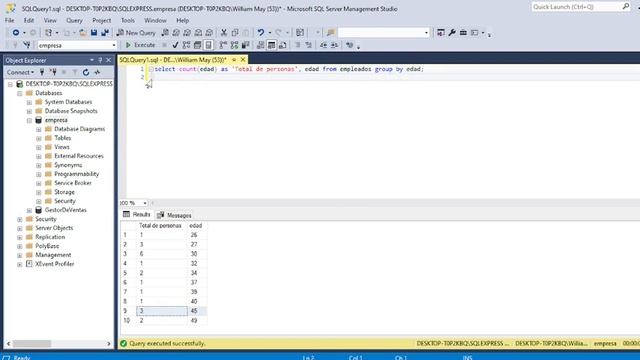Click the Increase Indent icon
Viewport: 640px width, 360px height.
click(x=334, y=45)
